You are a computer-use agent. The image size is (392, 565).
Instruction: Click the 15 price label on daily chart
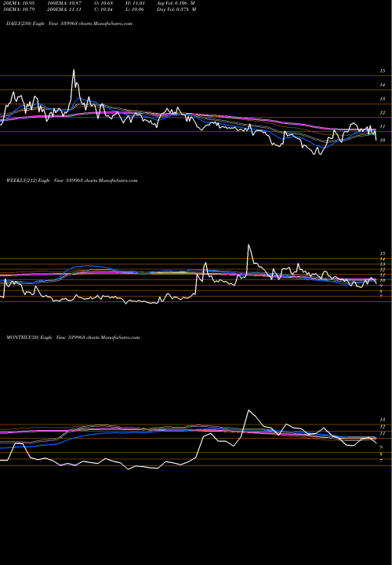click(383, 71)
